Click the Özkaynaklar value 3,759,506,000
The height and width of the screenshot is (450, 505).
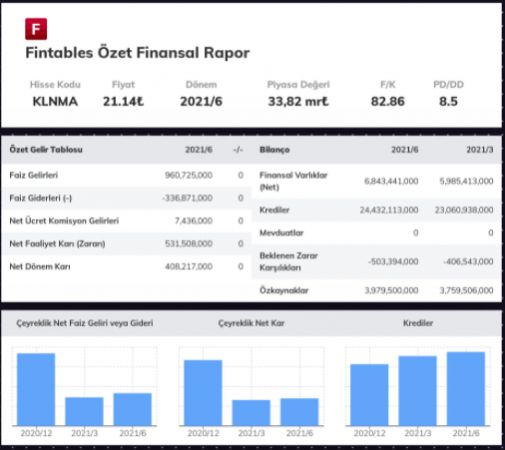pyautogui.click(x=466, y=290)
